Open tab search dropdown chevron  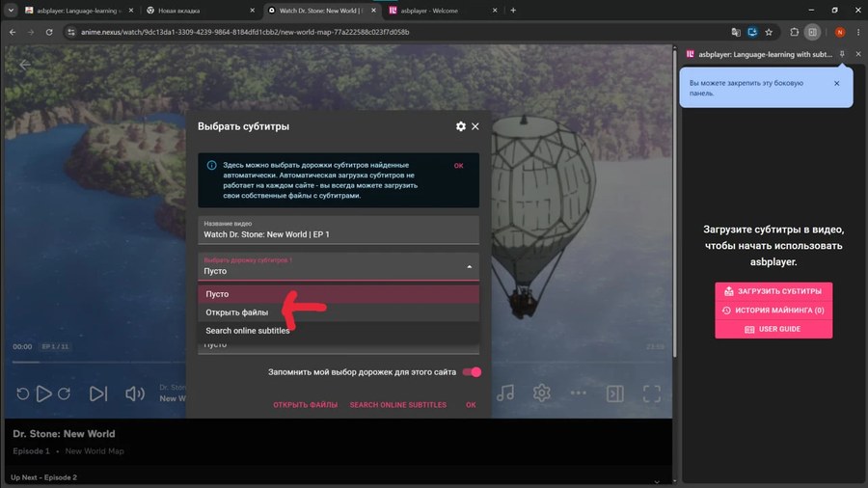[10, 10]
